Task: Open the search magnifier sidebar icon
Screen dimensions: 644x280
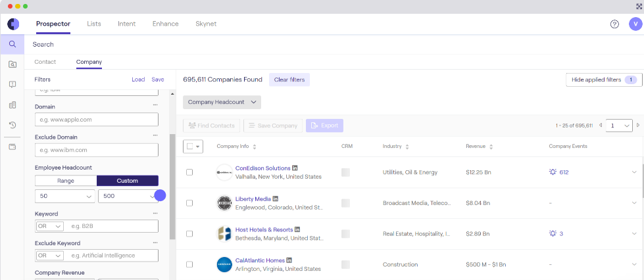Action: (12, 44)
